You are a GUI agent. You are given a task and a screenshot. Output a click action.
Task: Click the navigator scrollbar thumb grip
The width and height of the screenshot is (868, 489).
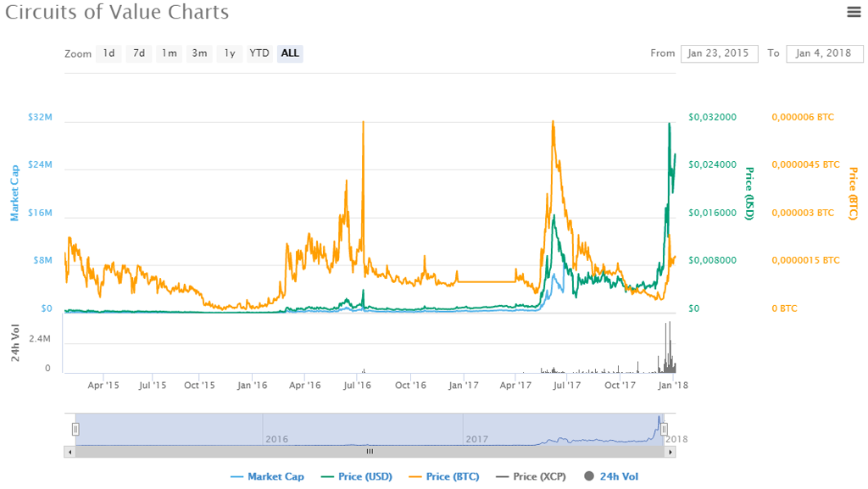click(x=370, y=452)
